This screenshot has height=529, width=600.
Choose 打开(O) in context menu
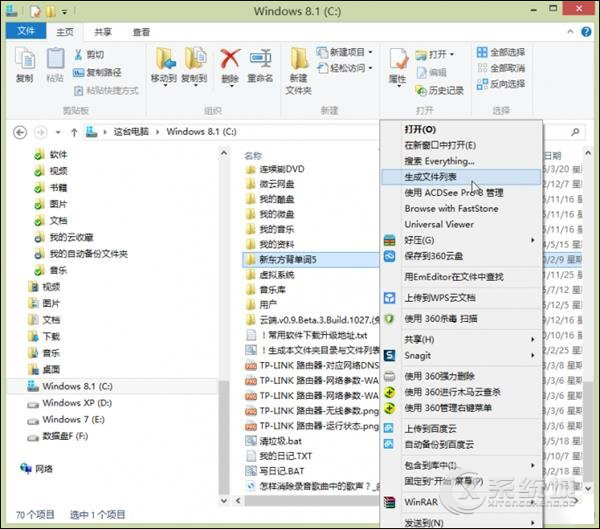tap(461, 129)
